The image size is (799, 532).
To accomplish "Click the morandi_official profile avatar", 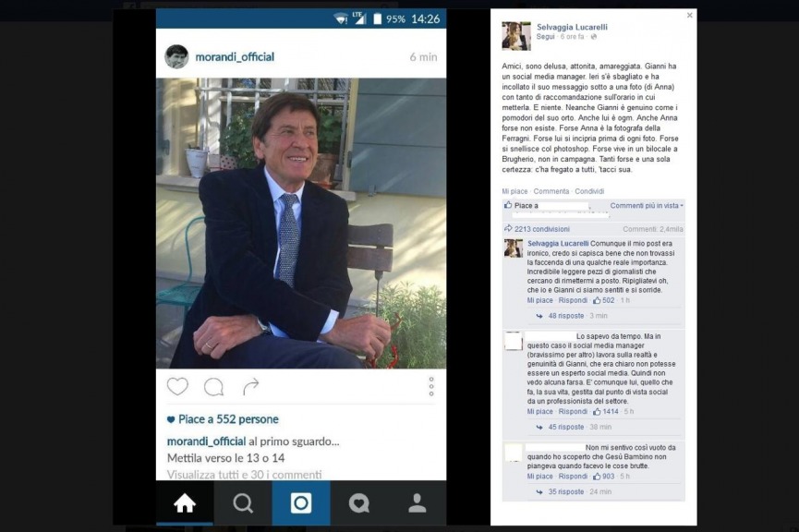I will (x=176, y=56).
